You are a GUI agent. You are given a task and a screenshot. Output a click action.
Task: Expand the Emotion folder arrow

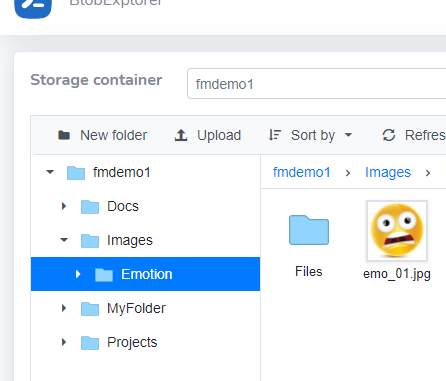click(78, 274)
